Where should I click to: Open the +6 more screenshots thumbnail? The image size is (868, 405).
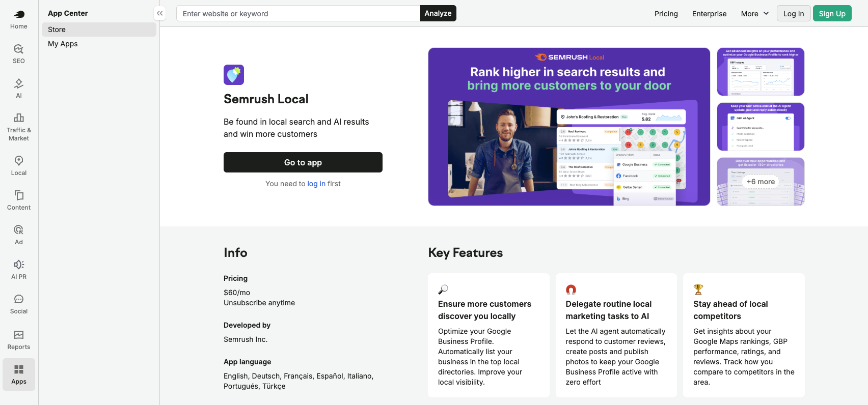coord(761,182)
